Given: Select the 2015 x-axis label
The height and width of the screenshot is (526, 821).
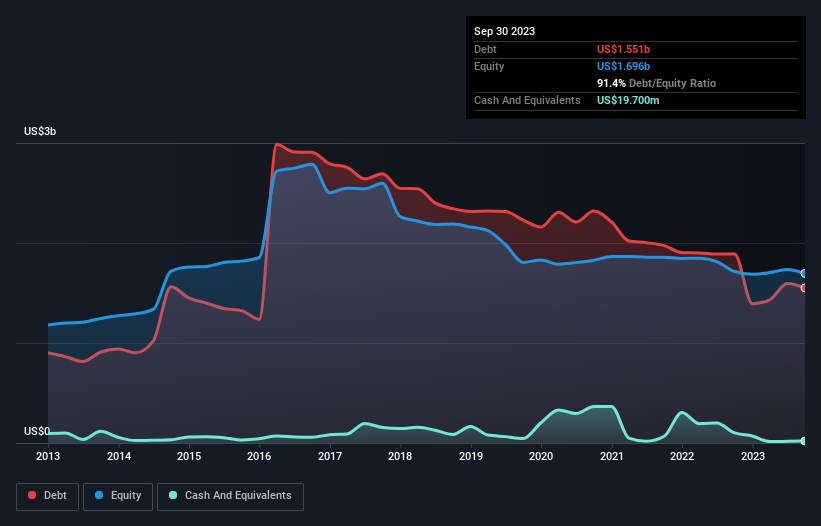Looking at the screenshot, I should (189, 456).
